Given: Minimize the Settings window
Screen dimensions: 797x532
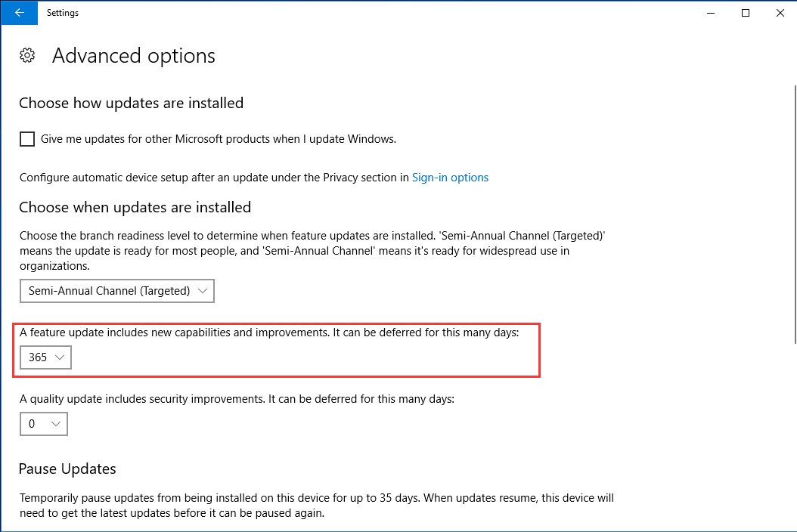Looking at the screenshot, I should coord(711,13).
